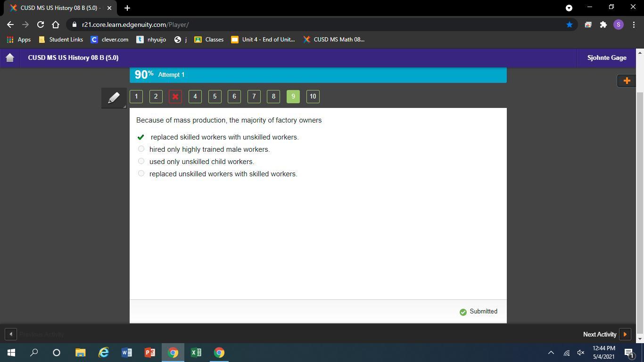644x362 pixels.
Task: Open question 3 marked with red X
Action: pyautogui.click(x=175, y=97)
